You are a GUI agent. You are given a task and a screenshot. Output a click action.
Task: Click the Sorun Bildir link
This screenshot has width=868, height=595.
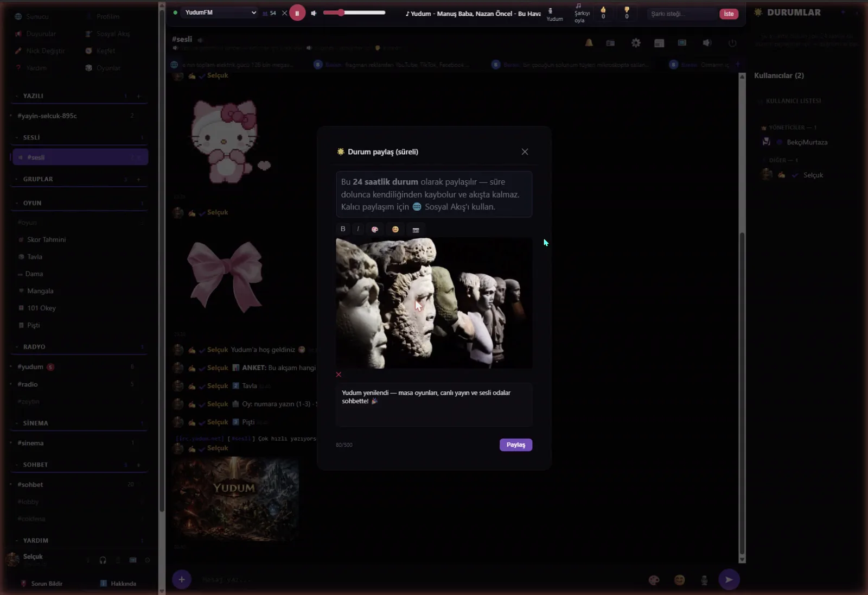tap(42, 584)
